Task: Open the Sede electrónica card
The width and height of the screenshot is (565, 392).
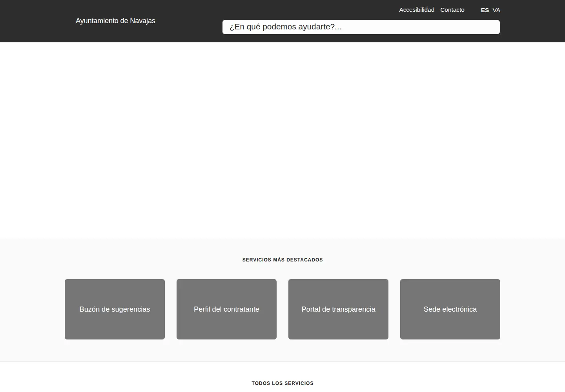Action: click(x=450, y=309)
